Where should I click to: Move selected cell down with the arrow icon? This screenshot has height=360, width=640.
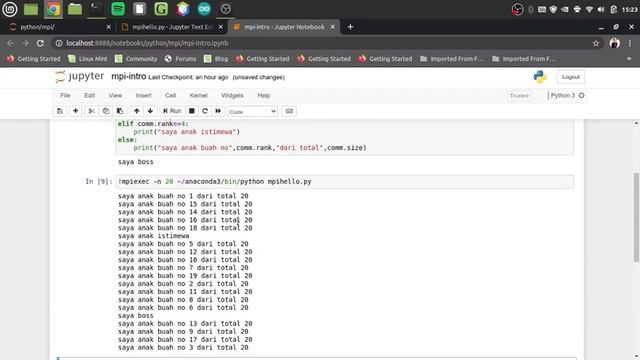(x=151, y=111)
